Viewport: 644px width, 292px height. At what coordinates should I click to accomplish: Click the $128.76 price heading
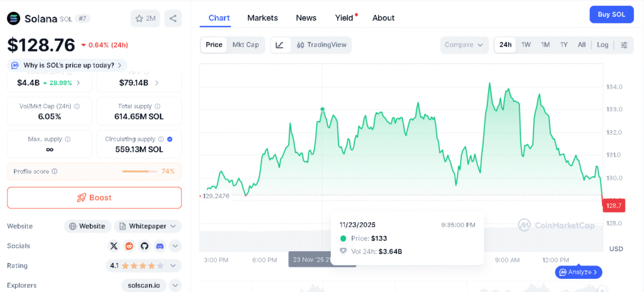coord(41,45)
